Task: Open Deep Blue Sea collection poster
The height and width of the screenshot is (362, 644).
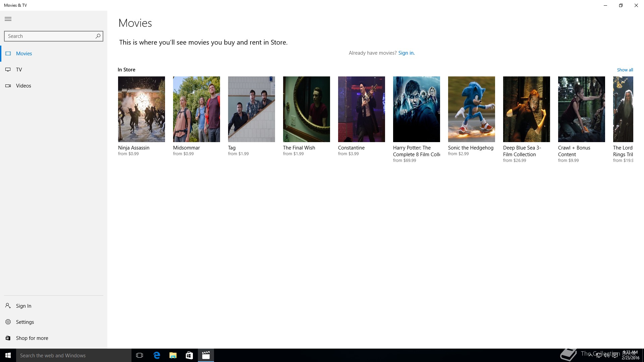Action: [x=527, y=109]
